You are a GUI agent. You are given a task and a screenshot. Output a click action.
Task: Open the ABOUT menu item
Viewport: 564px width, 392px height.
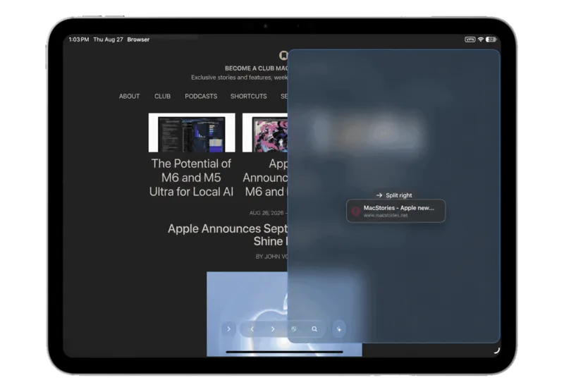pos(129,97)
